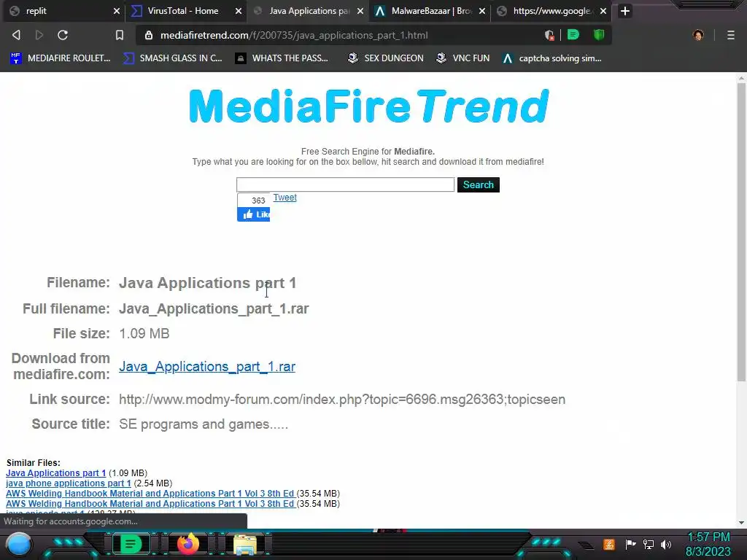
Task: Open WHATS THE PASS... bookmark
Action: (282, 58)
